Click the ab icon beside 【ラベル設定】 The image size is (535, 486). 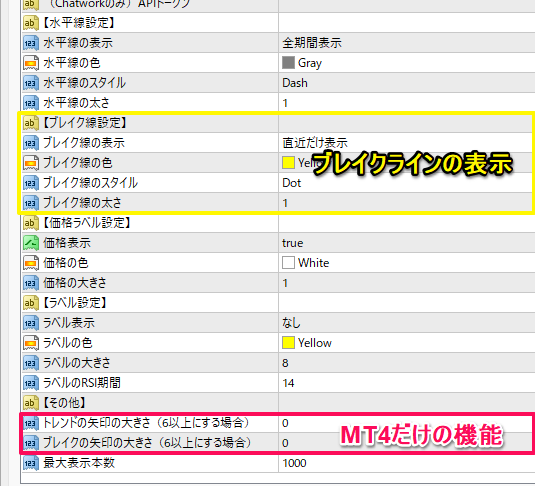pyautogui.click(x=30, y=303)
